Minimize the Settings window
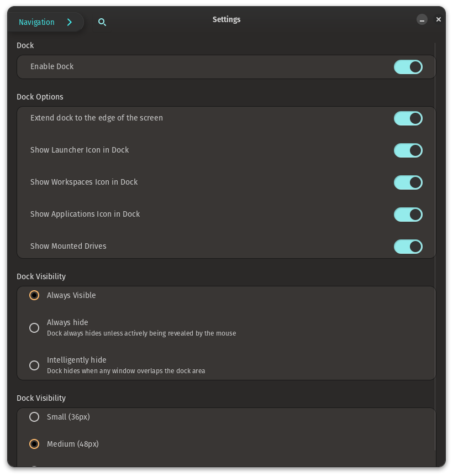The height and width of the screenshot is (476, 453). pos(422,19)
